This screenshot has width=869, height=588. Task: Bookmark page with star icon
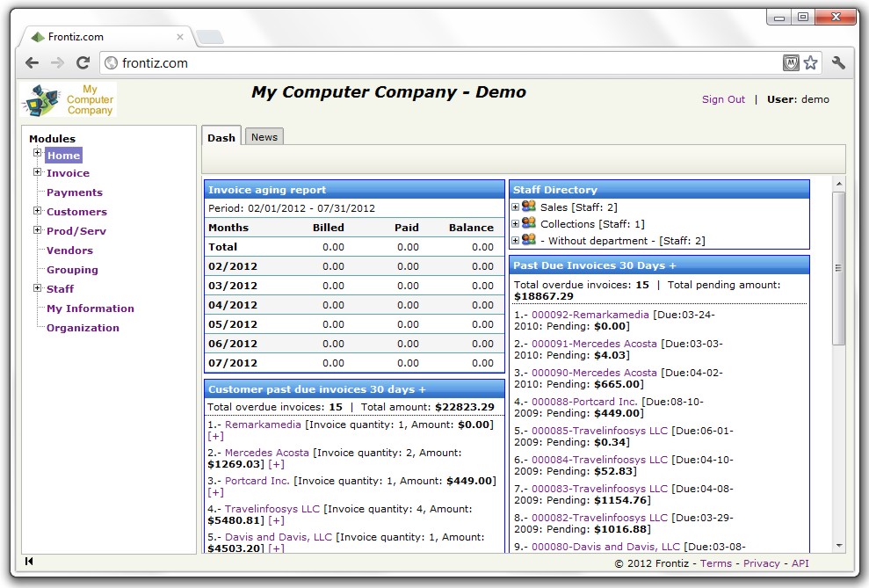[810, 63]
